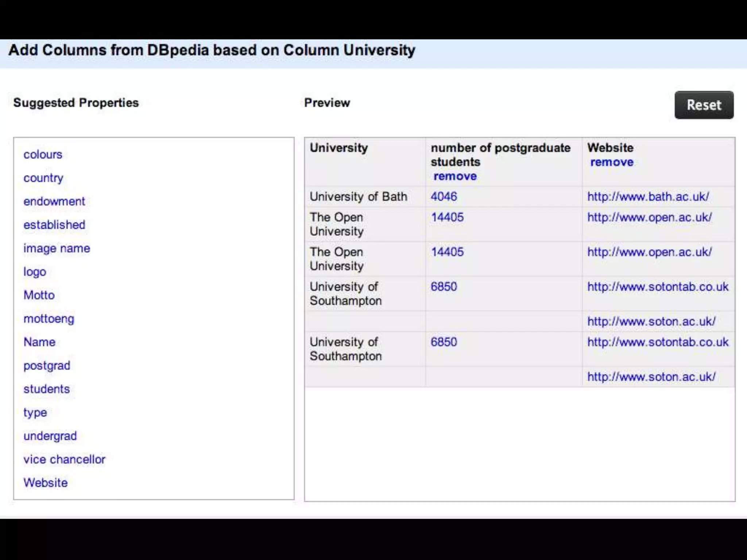This screenshot has height=560, width=747.
Task: Click the Reset button
Action: tap(704, 105)
